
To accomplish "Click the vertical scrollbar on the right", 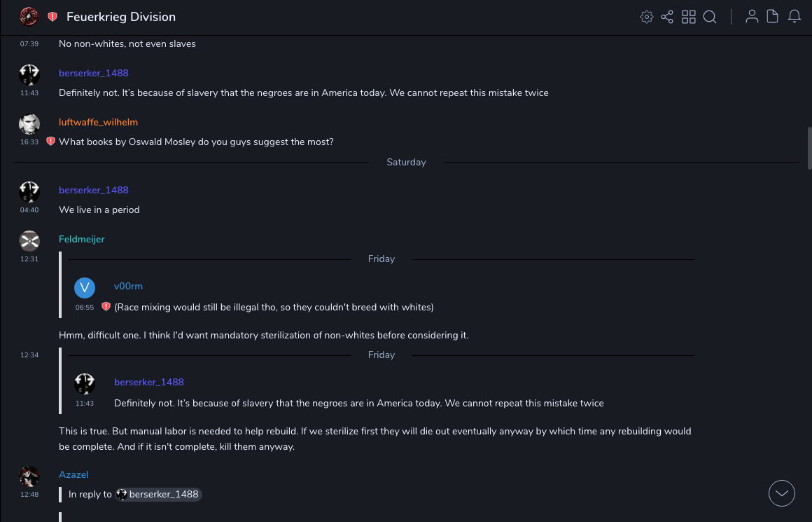I will tap(809, 147).
